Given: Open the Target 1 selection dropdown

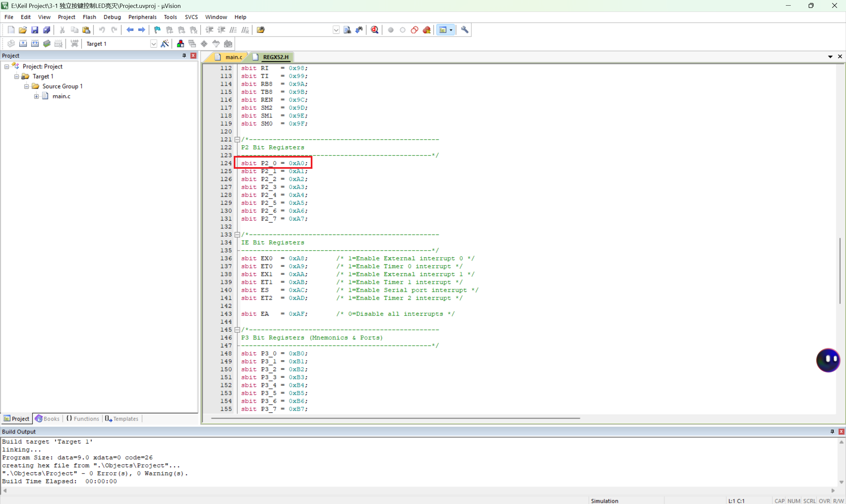Looking at the screenshot, I should pyautogui.click(x=153, y=44).
